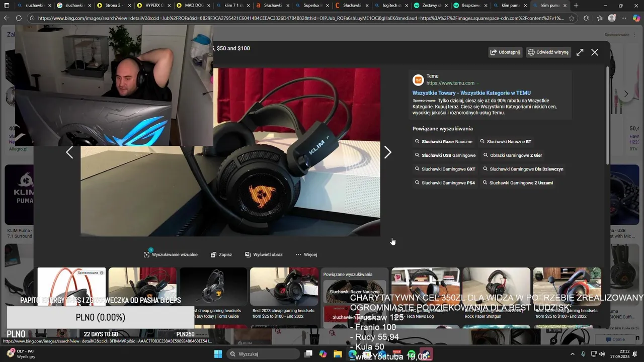The width and height of the screenshot is (644, 362).
Task: Start Wyszukiwanie wizualne visual search
Action: pyautogui.click(x=171, y=254)
